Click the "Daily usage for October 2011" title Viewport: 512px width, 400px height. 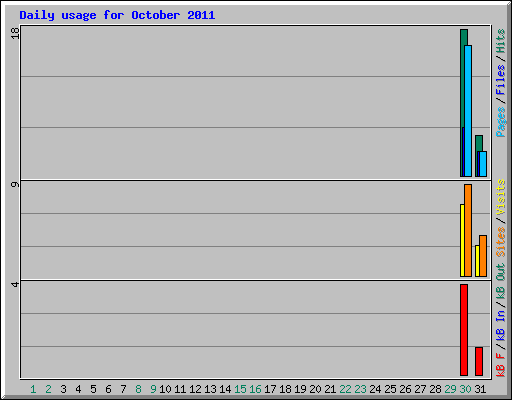117,16
